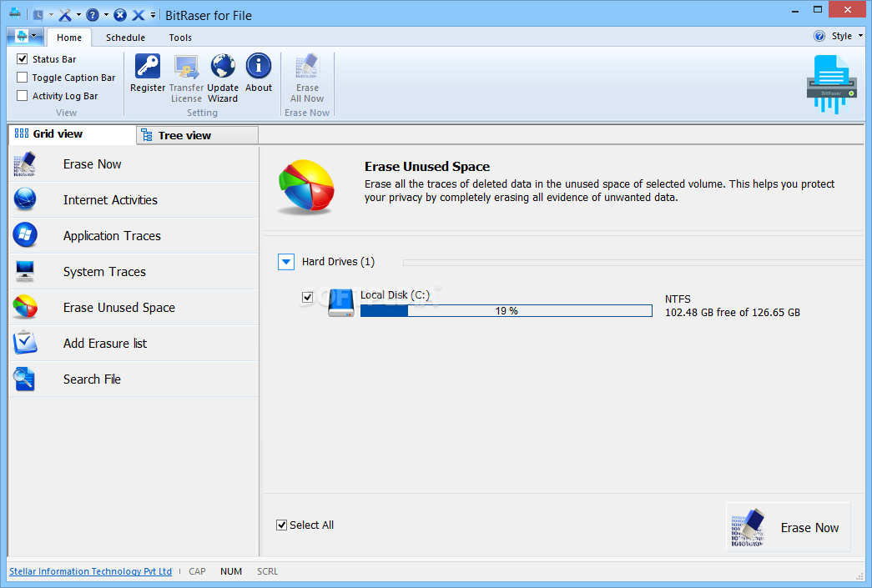Image resolution: width=872 pixels, height=588 pixels.
Task: Click the Local Disk C drive icon
Action: click(x=341, y=303)
